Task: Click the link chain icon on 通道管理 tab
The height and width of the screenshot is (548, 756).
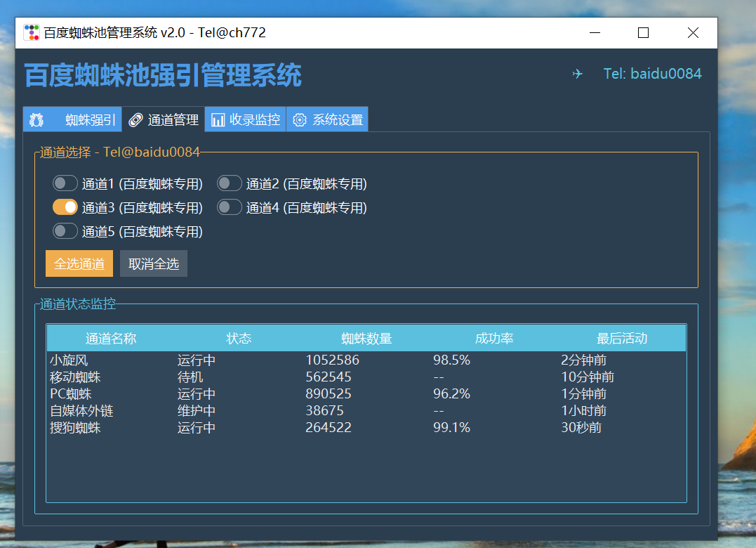Action: click(136, 120)
